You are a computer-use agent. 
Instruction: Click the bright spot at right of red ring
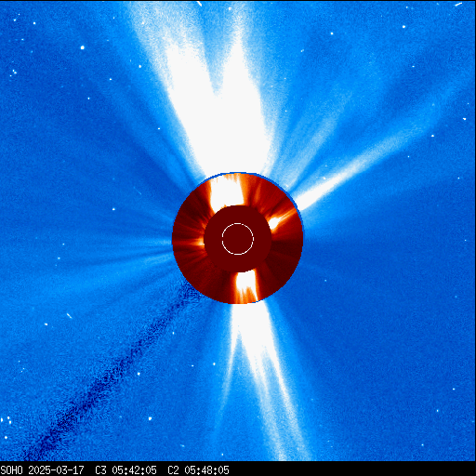pyautogui.click(x=277, y=220)
